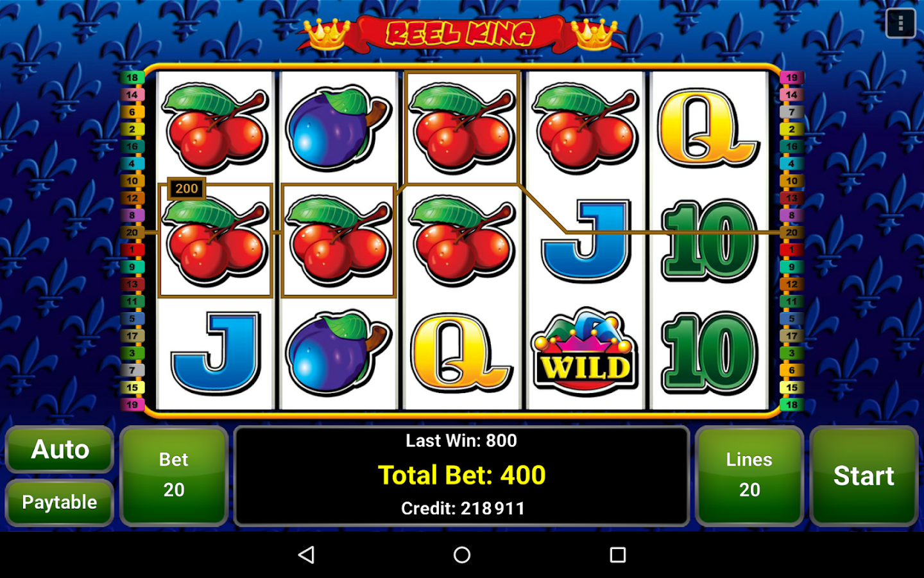Change the Bet 20 amount

(x=174, y=476)
